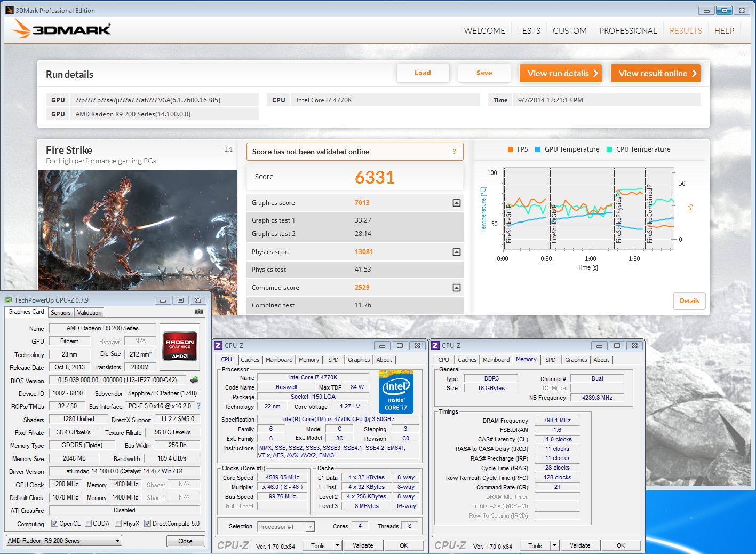This screenshot has height=554, width=756.
Task: Switch to Sensors tab in GPU-Z
Action: click(61, 313)
